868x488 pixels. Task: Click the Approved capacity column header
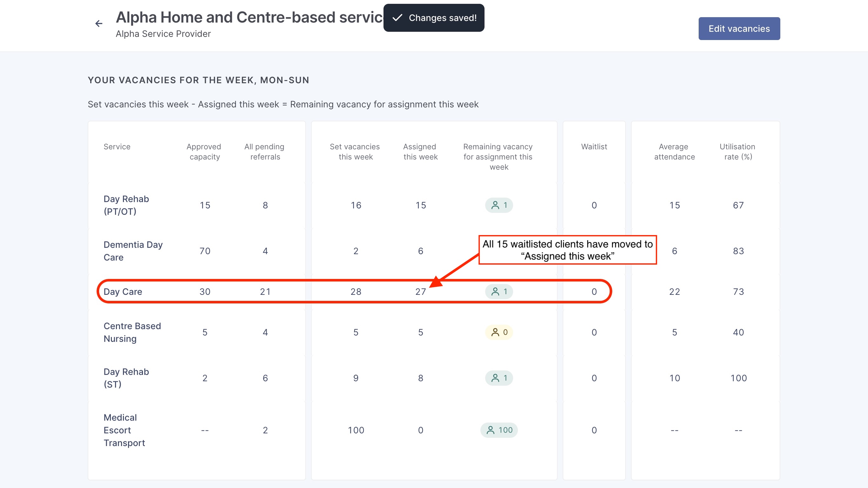click(204, 152)
